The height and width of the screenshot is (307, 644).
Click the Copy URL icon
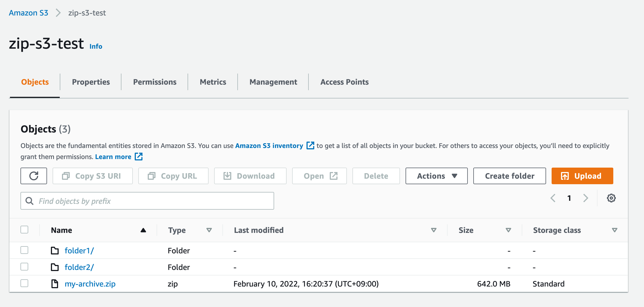(151, 176)
